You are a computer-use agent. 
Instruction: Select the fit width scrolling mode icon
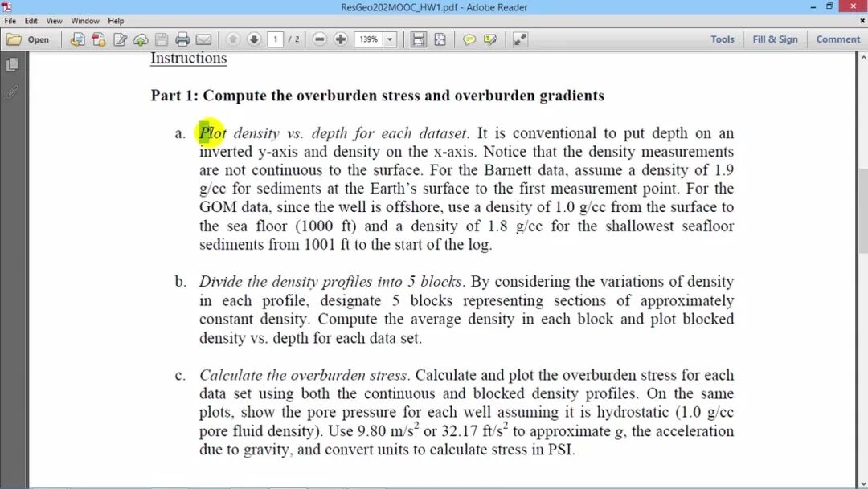[x=419, y=39]
